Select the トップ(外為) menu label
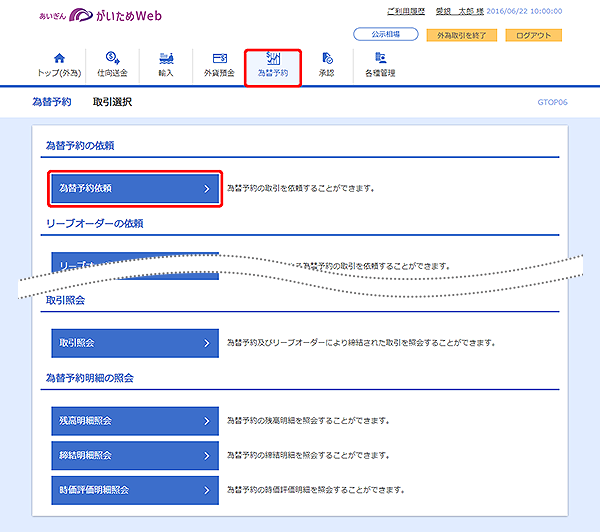 pos(59,73)
